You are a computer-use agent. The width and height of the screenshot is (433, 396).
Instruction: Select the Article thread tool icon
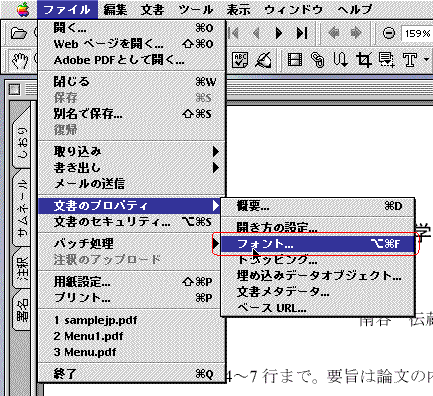click(340, 60)
